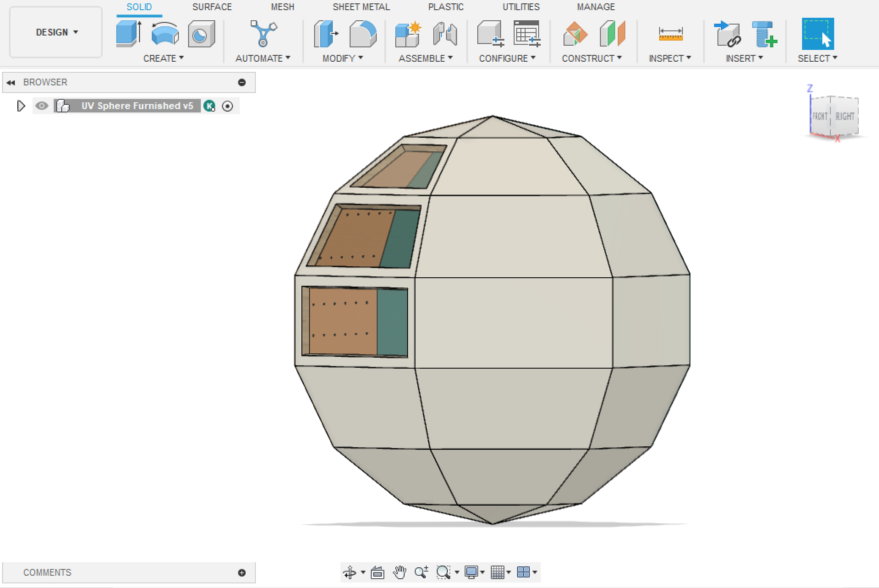Select the Measure tool icon
879x588 pixels.
(x=671, y=34)
